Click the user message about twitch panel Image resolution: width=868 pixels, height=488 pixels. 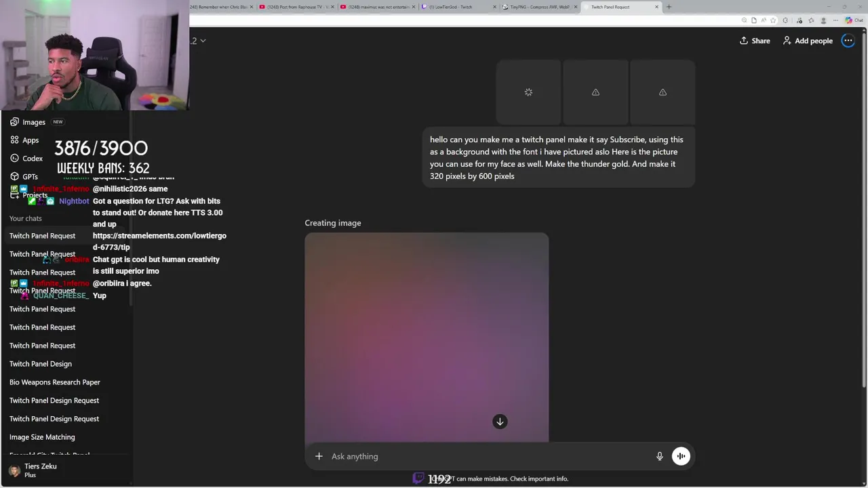click(559, 157)
